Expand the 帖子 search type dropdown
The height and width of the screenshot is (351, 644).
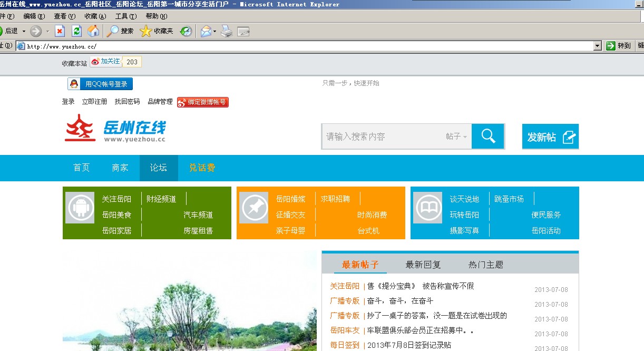[456, 136]
